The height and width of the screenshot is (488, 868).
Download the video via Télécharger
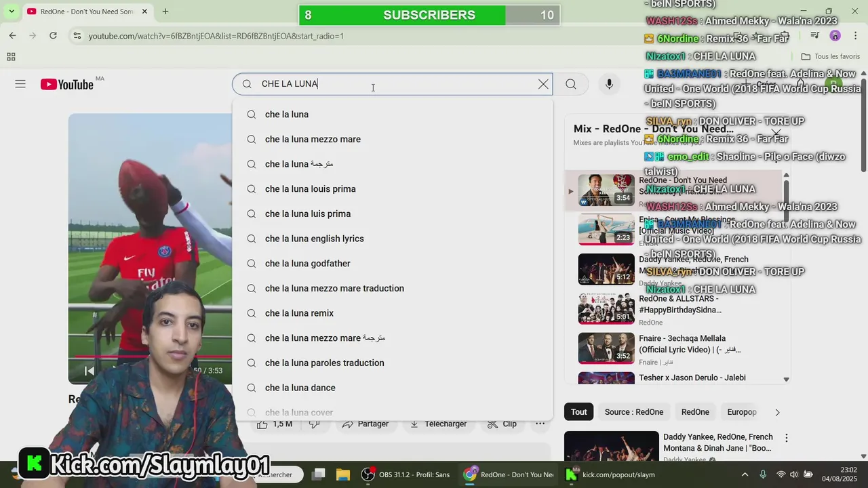pyautogui.click(x=439, y=424)
